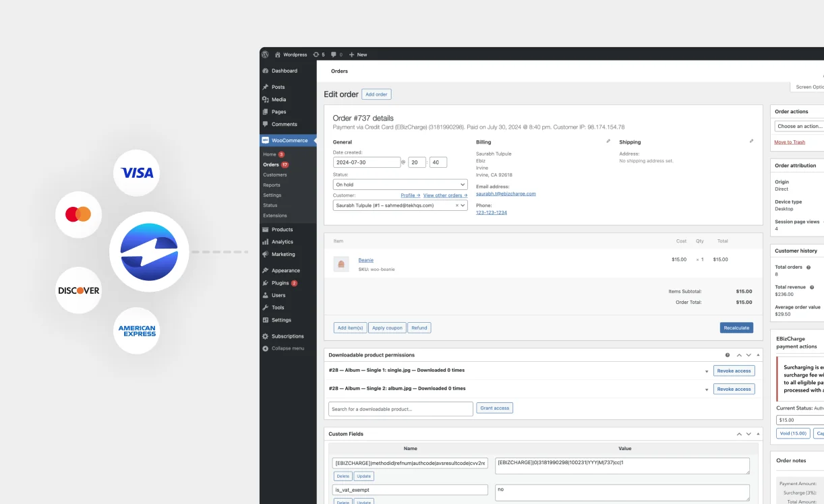
Task: Expand the single.jpg download row
Action: (707, 371)
